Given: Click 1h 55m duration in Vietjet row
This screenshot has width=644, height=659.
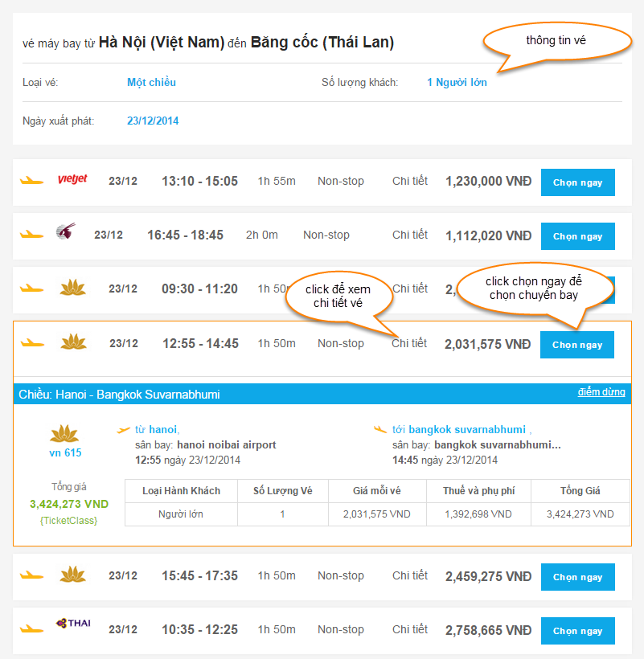Looking at the screenshot, I should pyautogui.click(x=277, y=181).
